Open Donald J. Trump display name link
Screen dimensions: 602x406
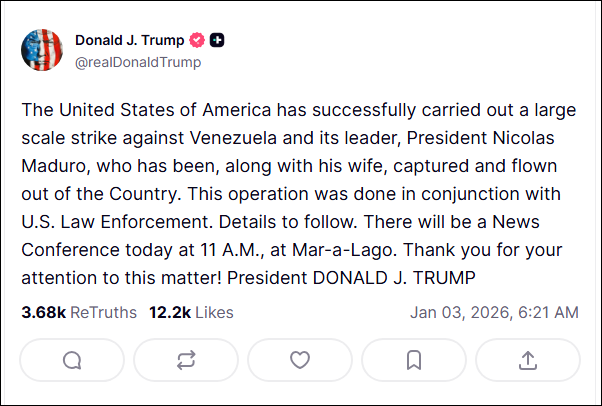pyautogui.click(x=129, y=41)
